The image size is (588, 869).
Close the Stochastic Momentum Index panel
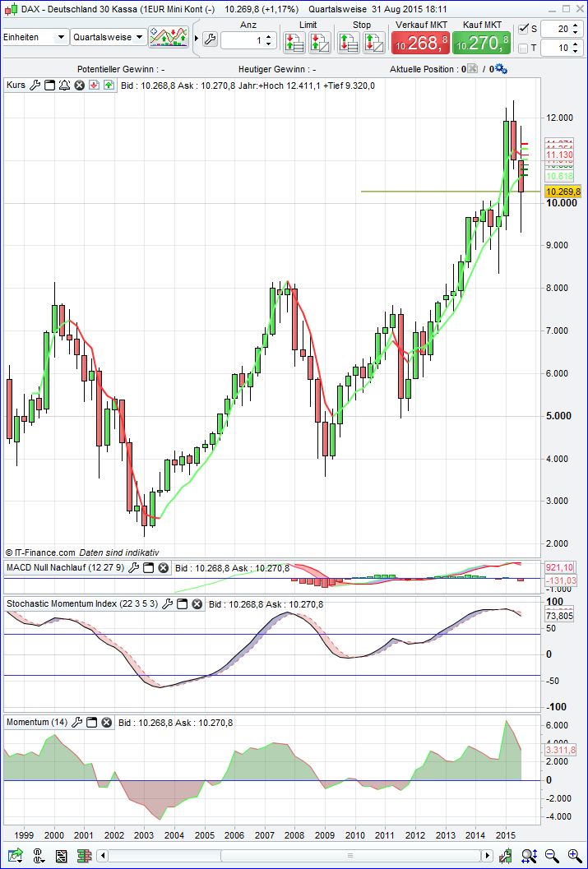pyautogui.click(x=197, y=604)
